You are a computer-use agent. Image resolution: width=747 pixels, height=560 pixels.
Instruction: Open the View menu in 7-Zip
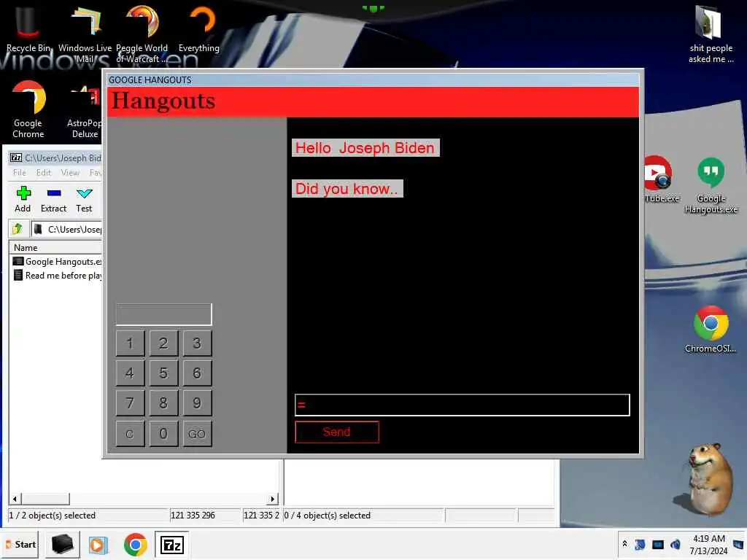(70, 172)
